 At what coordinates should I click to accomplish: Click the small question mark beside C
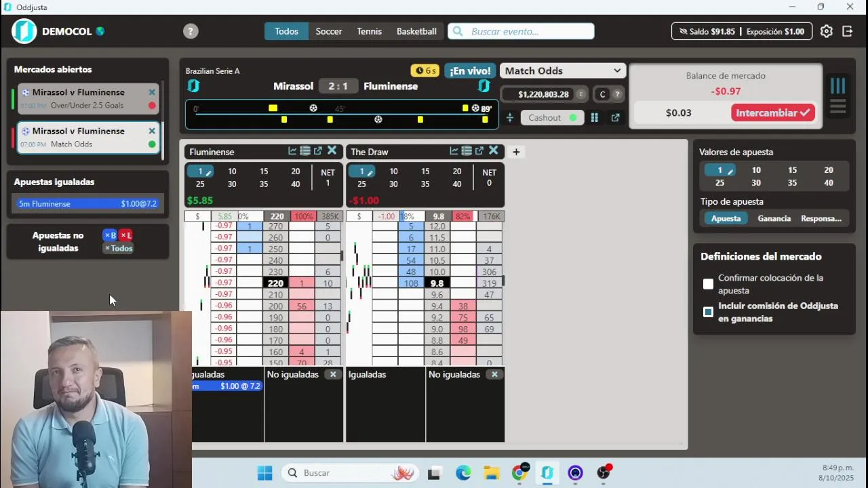[617, 94]
